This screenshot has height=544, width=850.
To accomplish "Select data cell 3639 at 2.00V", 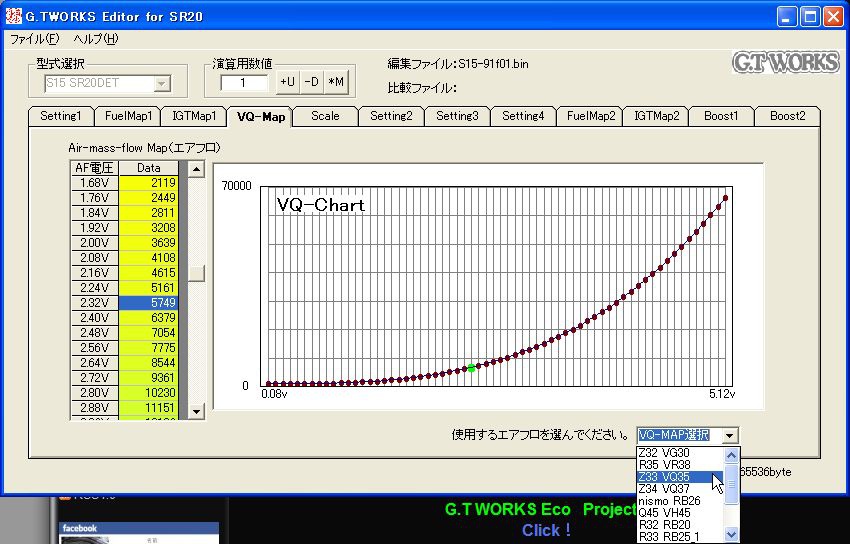I will tap(148, 243).
